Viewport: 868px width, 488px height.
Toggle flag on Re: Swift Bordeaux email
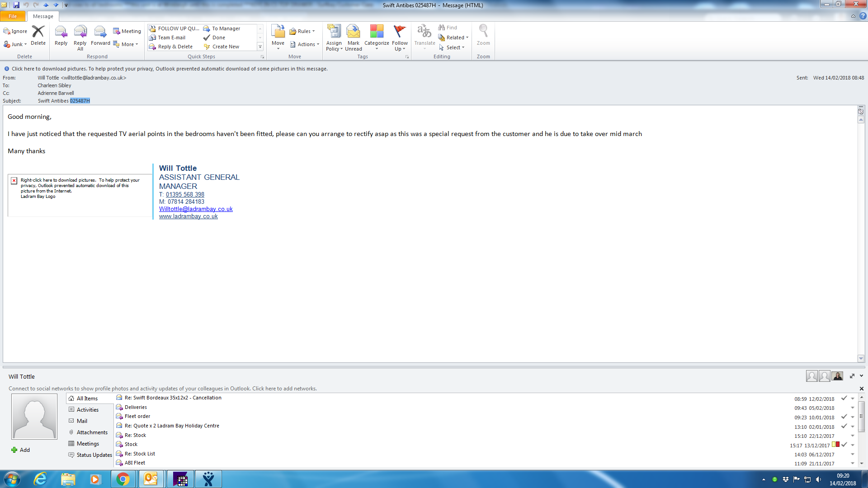(x=844, y=398)
